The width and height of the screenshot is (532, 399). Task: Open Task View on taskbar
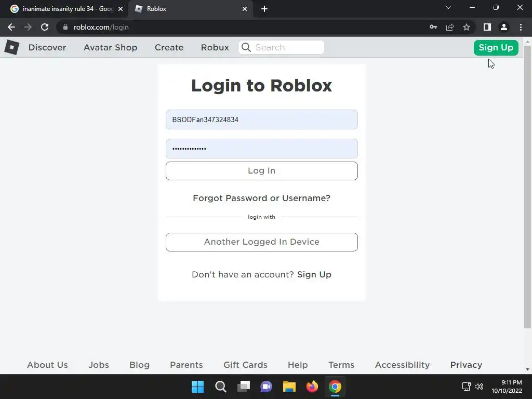[244, 387]
